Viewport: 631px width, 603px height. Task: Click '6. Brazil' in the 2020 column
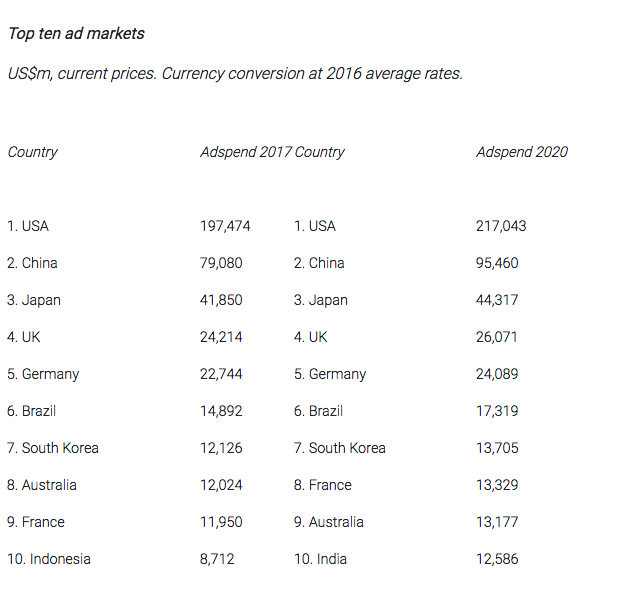318,411
